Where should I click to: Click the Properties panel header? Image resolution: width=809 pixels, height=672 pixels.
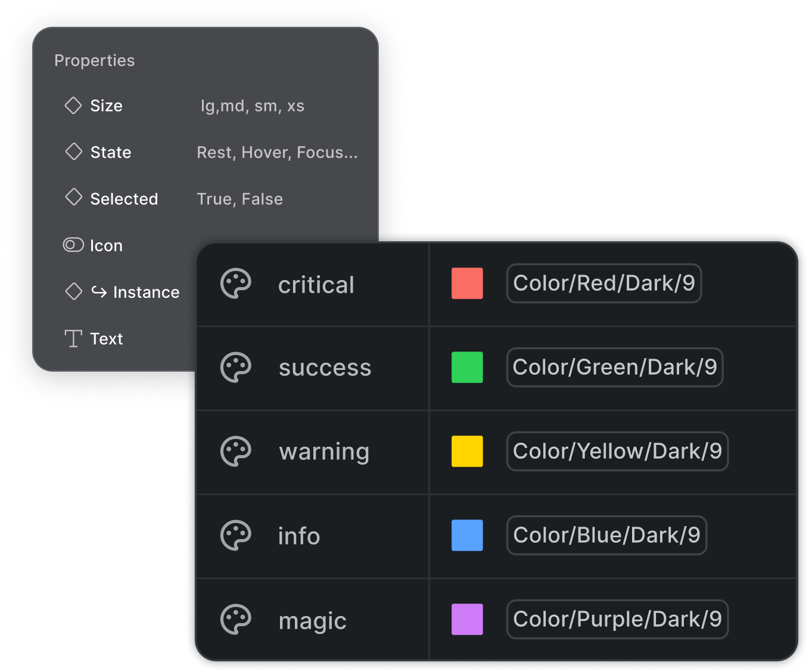pyautogui.click(x=94, y=60)
